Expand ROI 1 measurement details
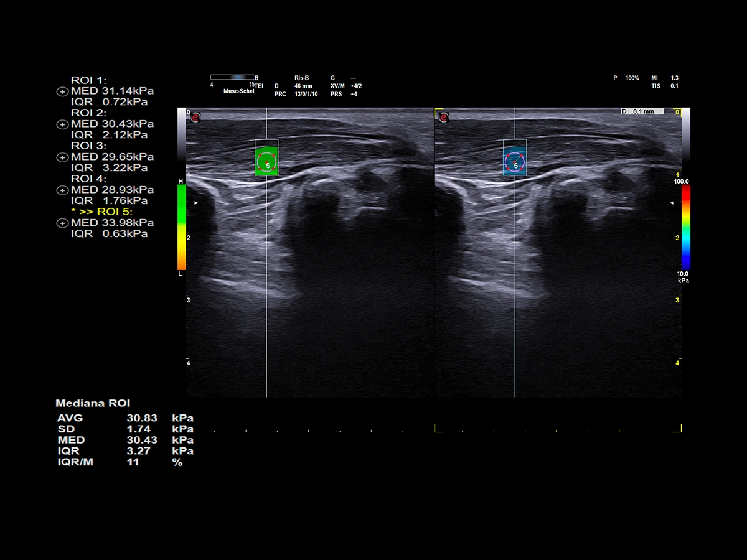Screen dimensions: 747x560 (62, 91)
